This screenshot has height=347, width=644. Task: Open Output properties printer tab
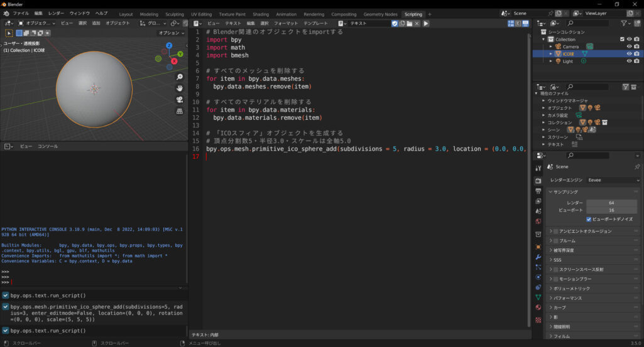coord(538,191)
